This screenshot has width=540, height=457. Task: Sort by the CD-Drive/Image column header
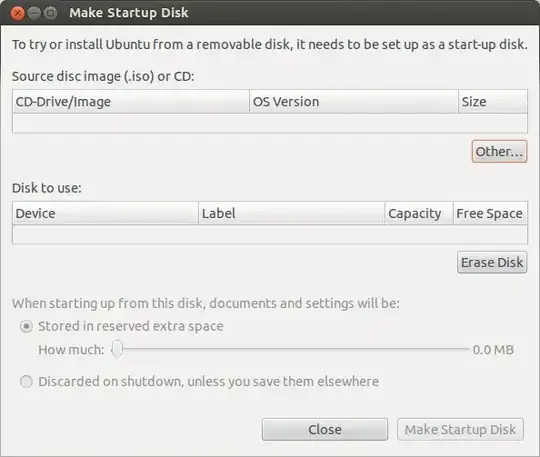(x=131, y=102)
